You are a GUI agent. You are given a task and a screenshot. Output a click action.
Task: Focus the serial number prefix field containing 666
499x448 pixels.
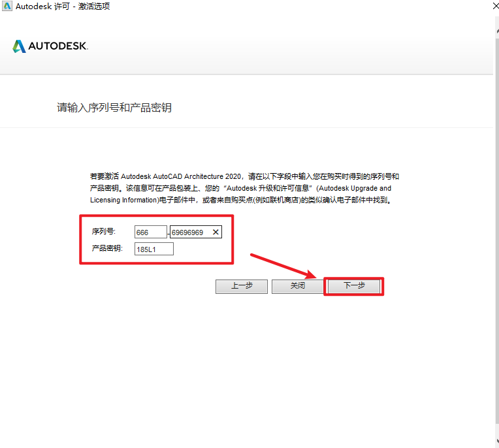click(150, 232)
